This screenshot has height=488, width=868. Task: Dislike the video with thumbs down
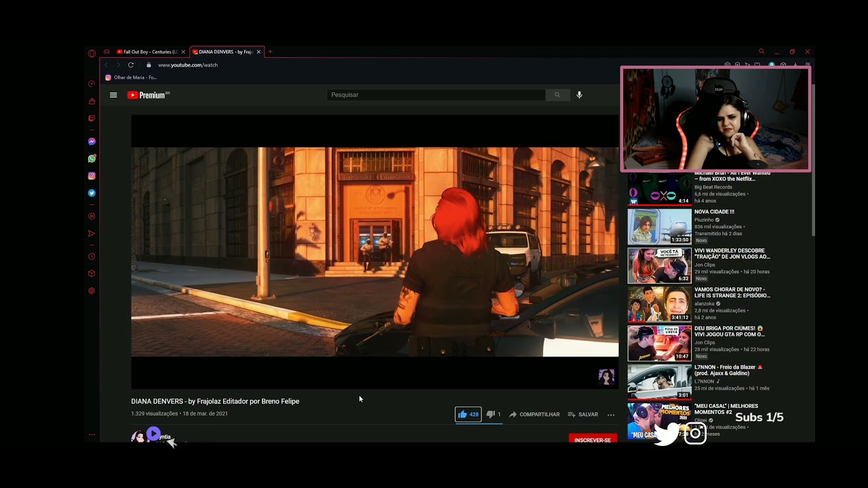491,414
